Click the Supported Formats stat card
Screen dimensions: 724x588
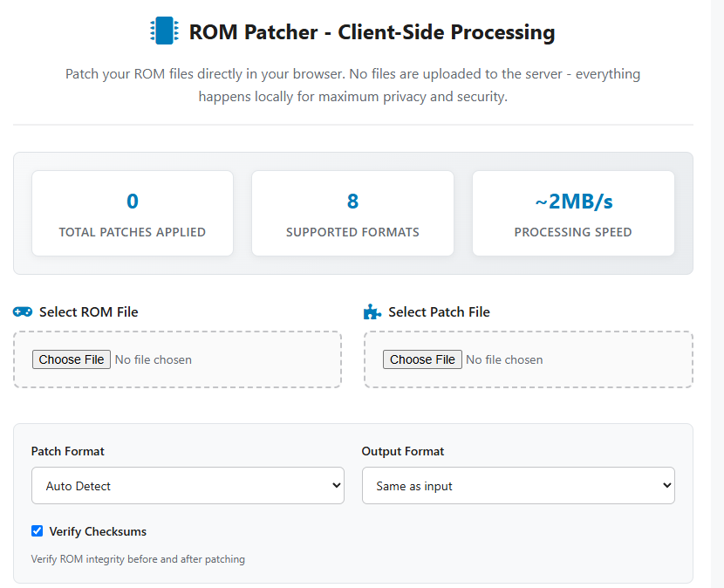(352, 214)
